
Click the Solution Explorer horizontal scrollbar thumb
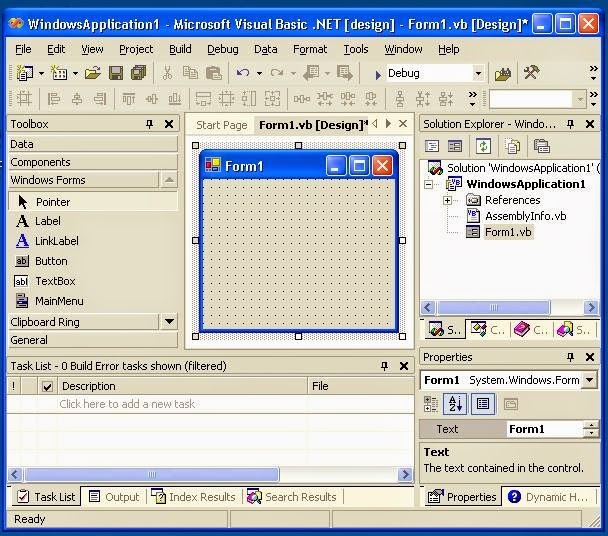[494, 308]
